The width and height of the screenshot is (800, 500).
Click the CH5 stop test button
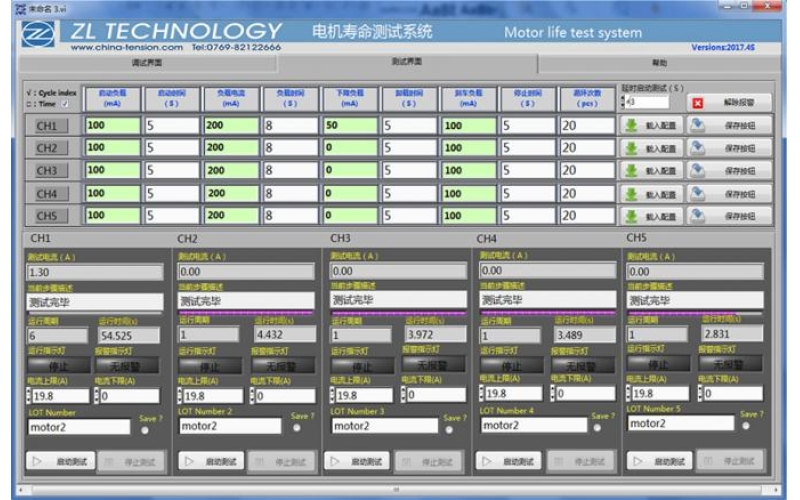pos(731,461)
